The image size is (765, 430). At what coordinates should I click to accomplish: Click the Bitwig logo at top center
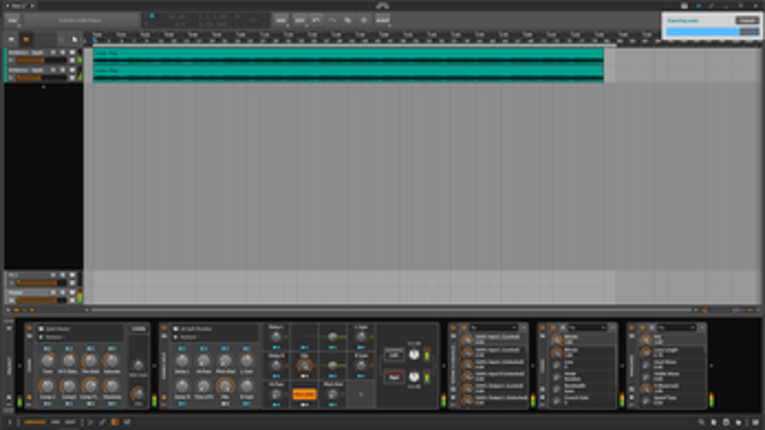pyautogui.click(x=383, y=6)
